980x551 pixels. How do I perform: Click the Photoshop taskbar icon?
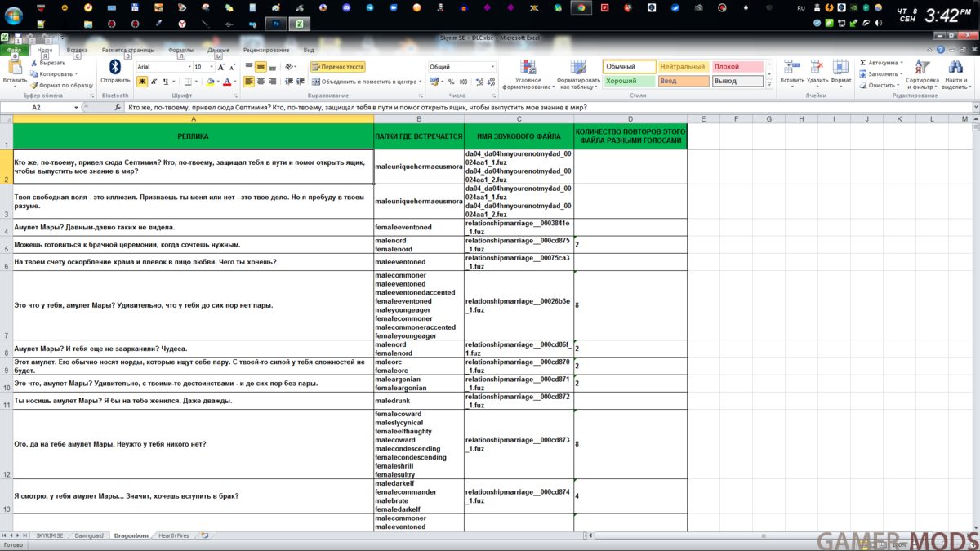pos(277,24)
